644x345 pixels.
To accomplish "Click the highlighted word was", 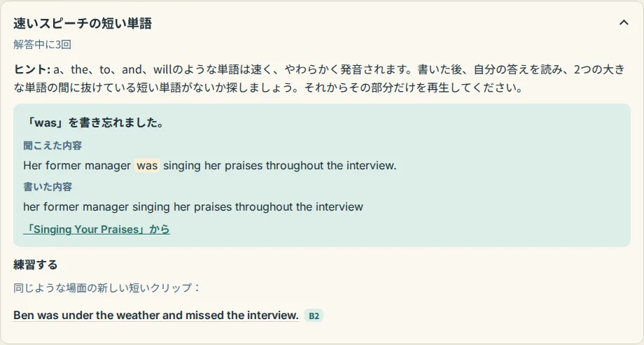I will point(147,166).
